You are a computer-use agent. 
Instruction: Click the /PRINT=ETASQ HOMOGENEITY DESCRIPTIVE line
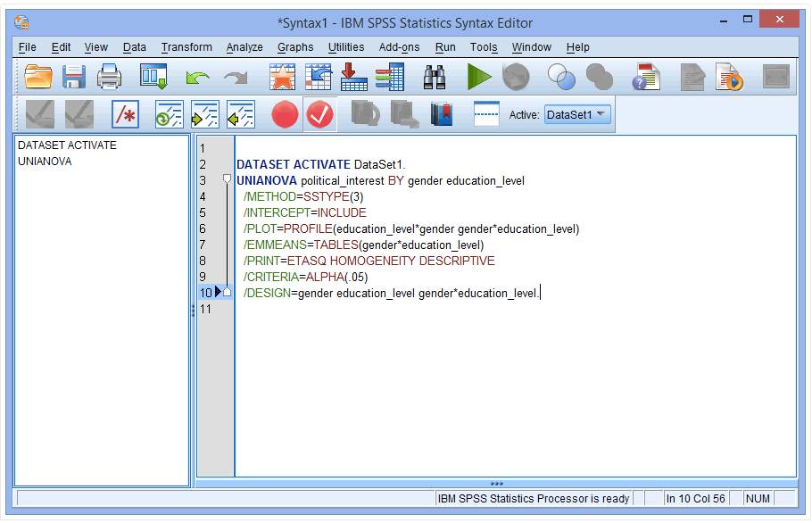pos(369,261)
